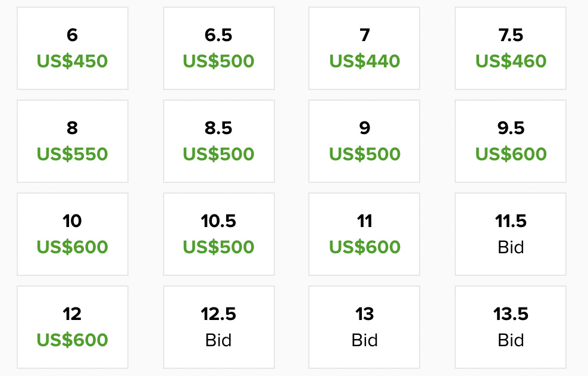Choose size 6.5 for US$500
Viewport: 588px width, 376px height.
pos(218,48)
